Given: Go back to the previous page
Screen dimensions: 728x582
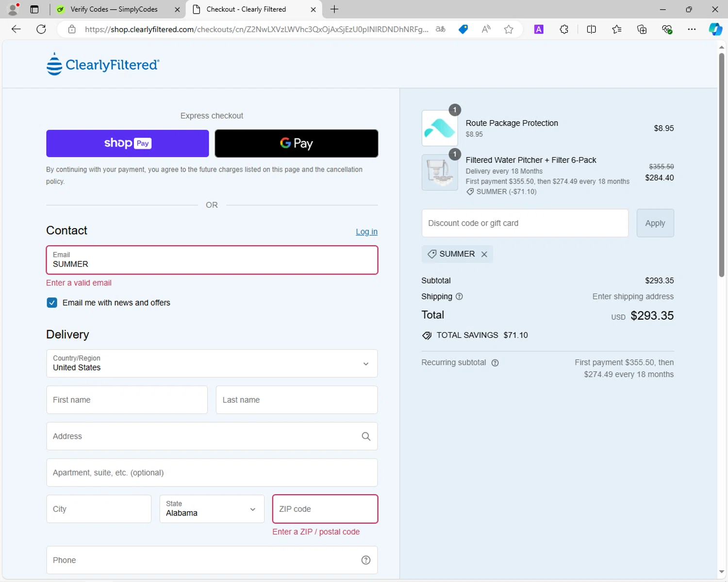Looking at the screenshot, I should tap(16, 29).
